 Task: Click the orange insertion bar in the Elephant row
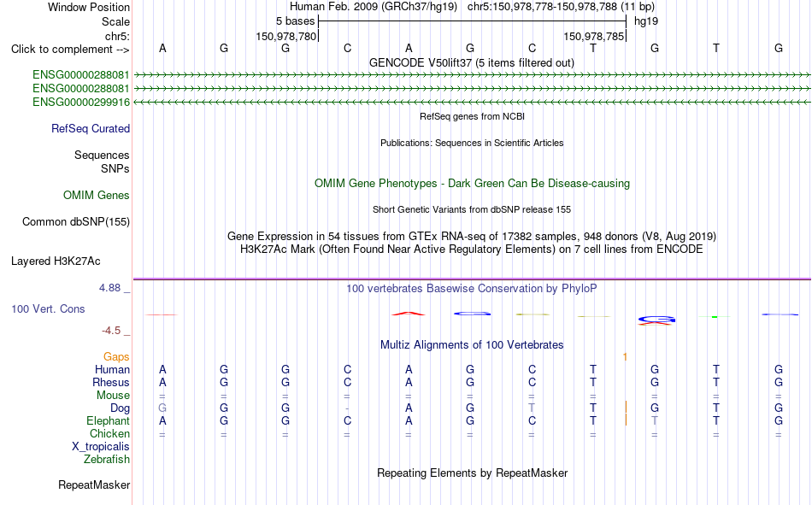626,419
